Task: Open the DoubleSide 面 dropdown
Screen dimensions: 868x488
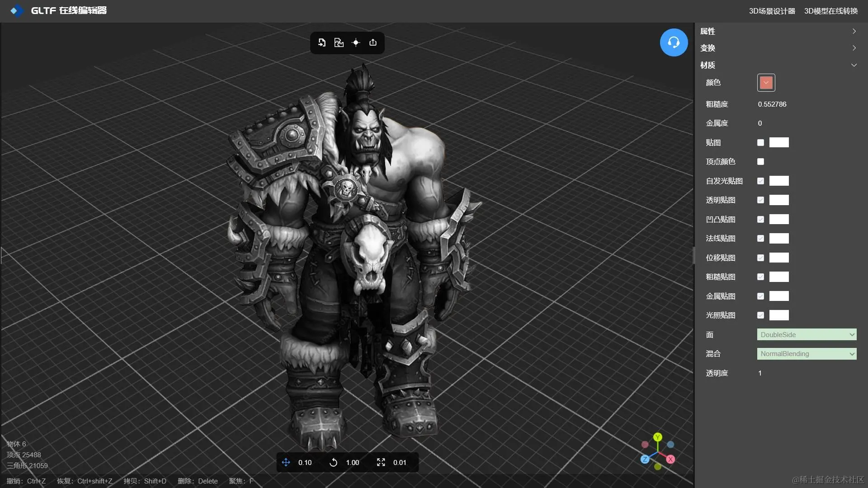Action: click(x=807, y=335)
